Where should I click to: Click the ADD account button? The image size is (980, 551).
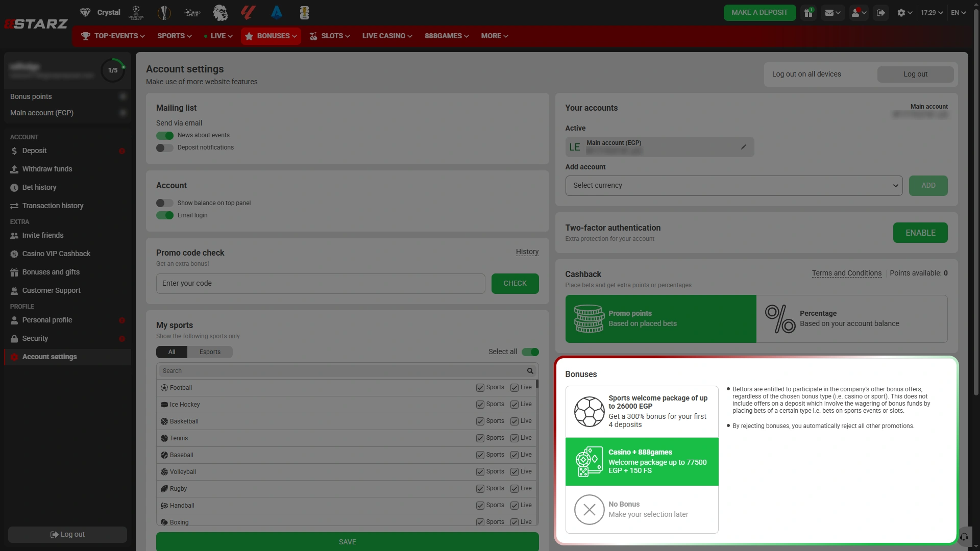click(928, 186)
